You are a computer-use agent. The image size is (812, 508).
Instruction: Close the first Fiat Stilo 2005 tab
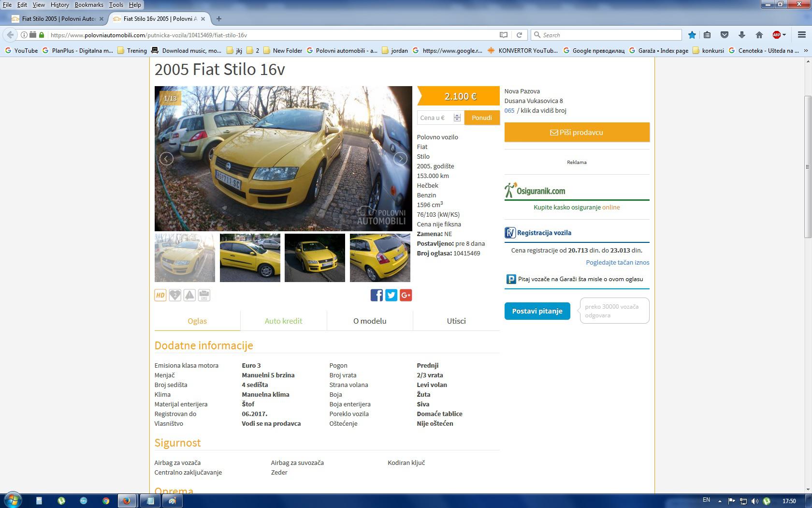(101, 19)
